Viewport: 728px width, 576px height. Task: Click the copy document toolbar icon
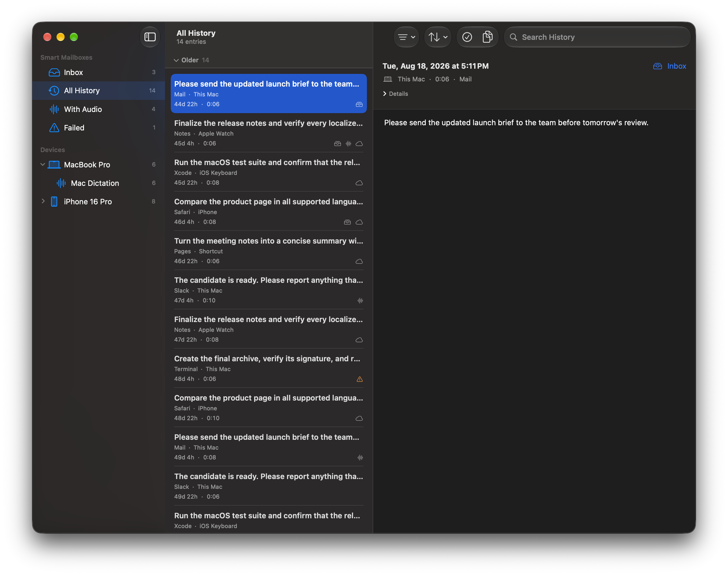(x=487, y=37)
